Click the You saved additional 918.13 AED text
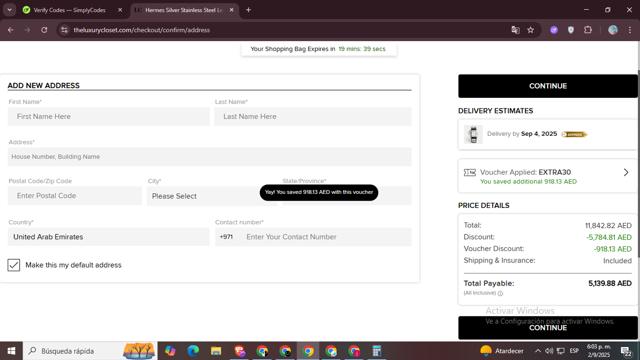Image resolution: width=640 pixels, height=360 pixels. click(528, 182)
